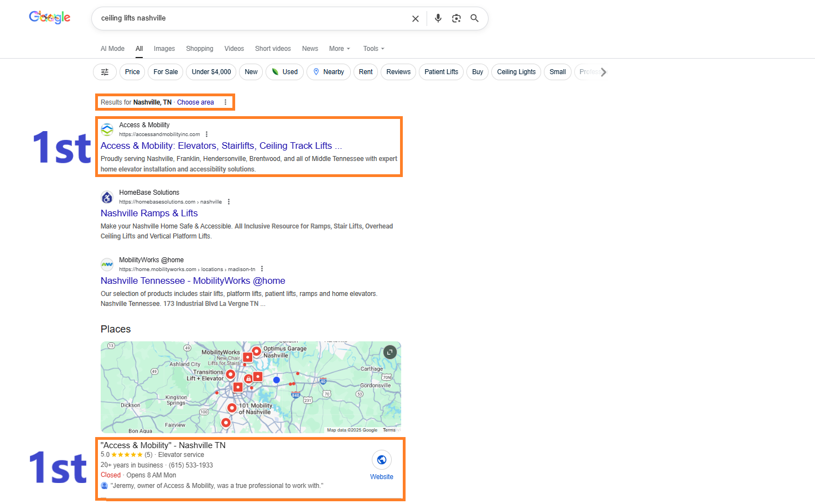Image resolution: width=815 pixels, height=504 pixels.
Task: Click the reviewer avatar beside Jeremy quote
Action: click(105, 486)
